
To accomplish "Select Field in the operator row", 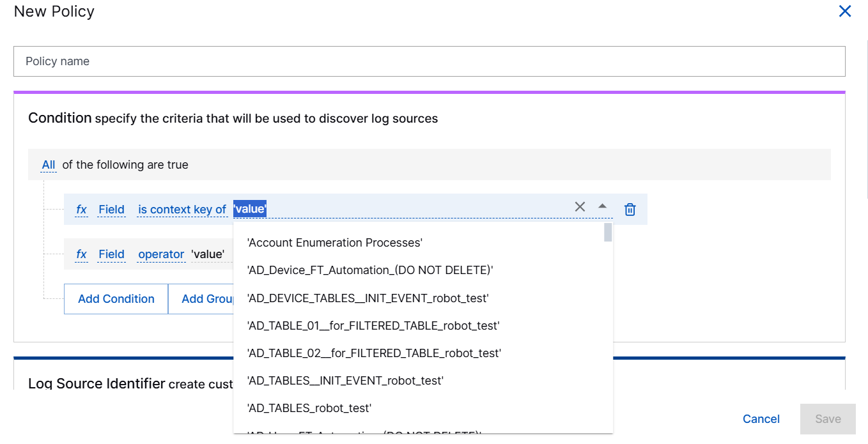I will (111, 254).
